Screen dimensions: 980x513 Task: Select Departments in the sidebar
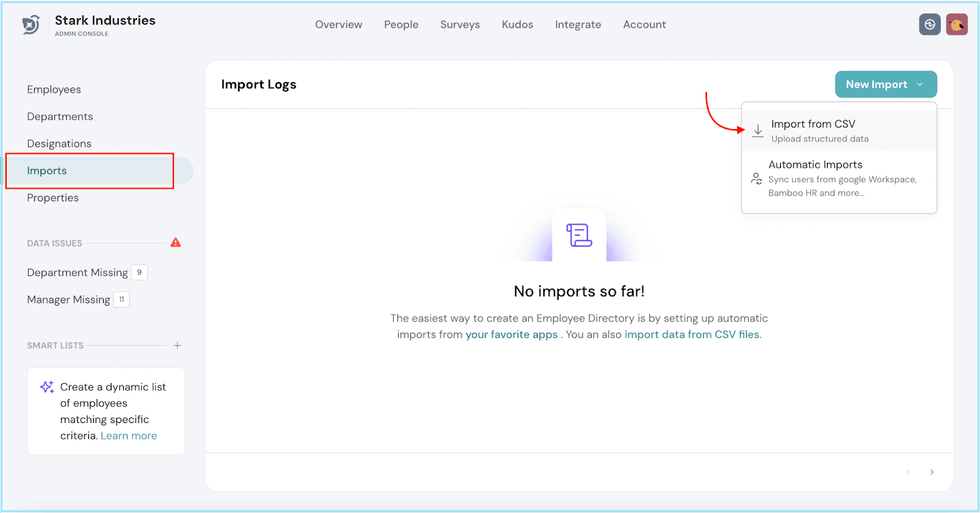click(x=60, y=116)
